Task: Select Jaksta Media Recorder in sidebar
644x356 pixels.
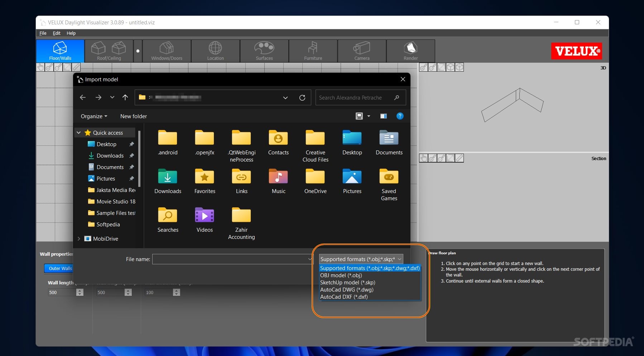Action: [x=111, y=190]
